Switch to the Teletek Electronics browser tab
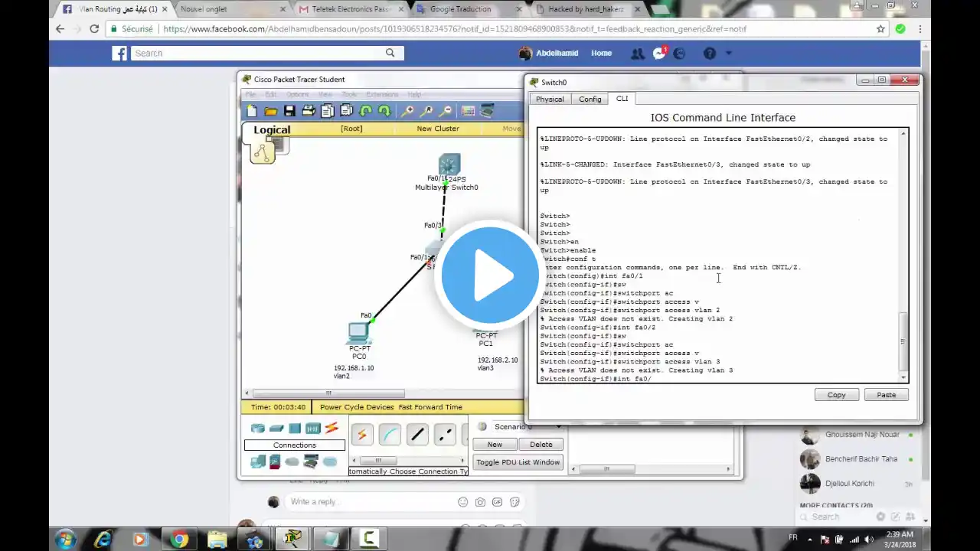Screen dimensions: 980x551 pyautogui.click(x=350, y=9)
